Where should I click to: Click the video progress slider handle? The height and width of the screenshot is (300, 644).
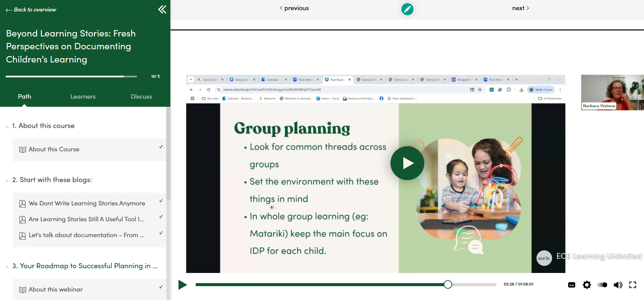448,284
